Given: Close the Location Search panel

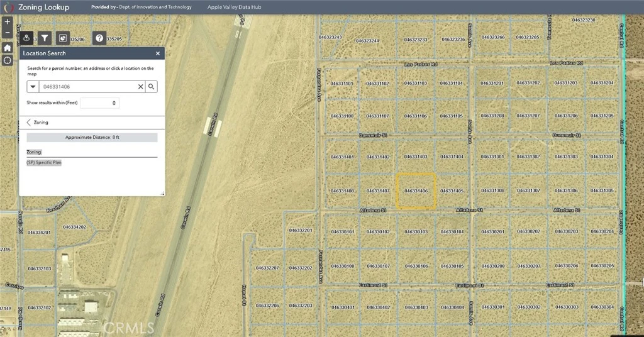Looking at the screenshot, I should click(x=158, y=53).
